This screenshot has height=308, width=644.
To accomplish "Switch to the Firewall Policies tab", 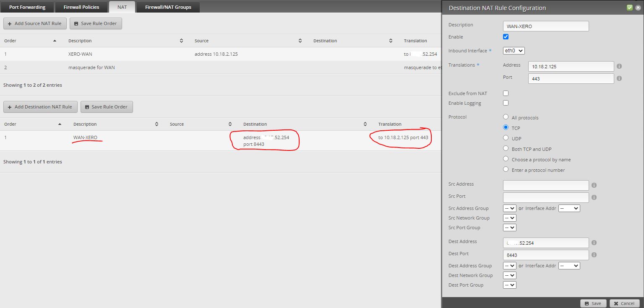I will 81,7.
